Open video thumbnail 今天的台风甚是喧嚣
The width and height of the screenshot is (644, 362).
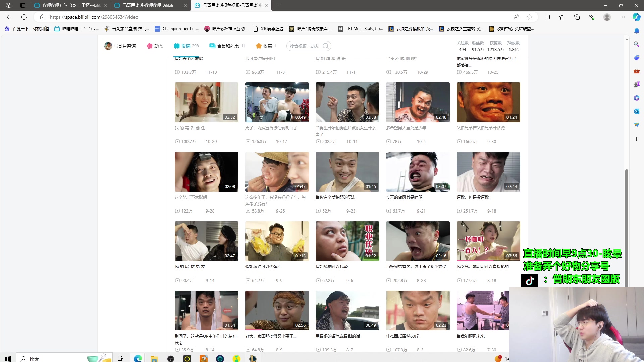point(418,172)
